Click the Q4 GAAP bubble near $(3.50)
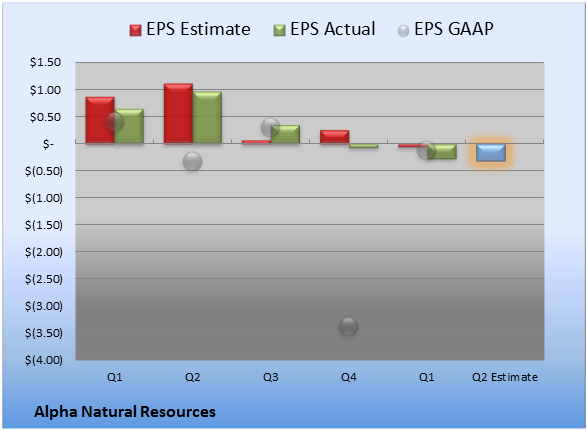 pyautogui.click(x=349, y=326)
